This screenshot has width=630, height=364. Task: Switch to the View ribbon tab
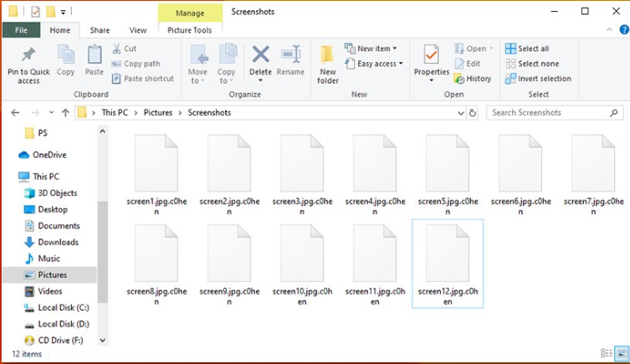(138, 30)
